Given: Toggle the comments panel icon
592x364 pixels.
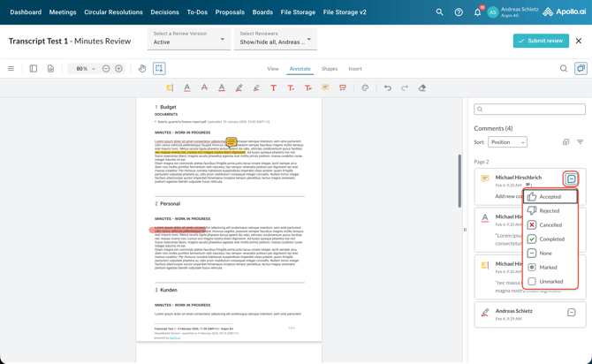Looking at the screenshot, I should [581, 68].
